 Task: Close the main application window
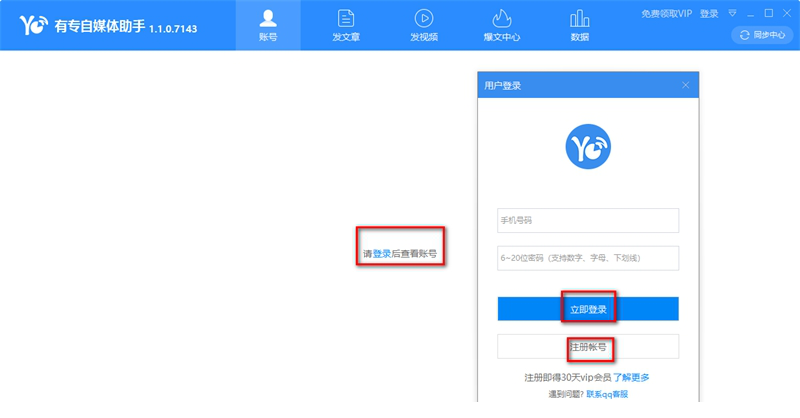[787, 13]
